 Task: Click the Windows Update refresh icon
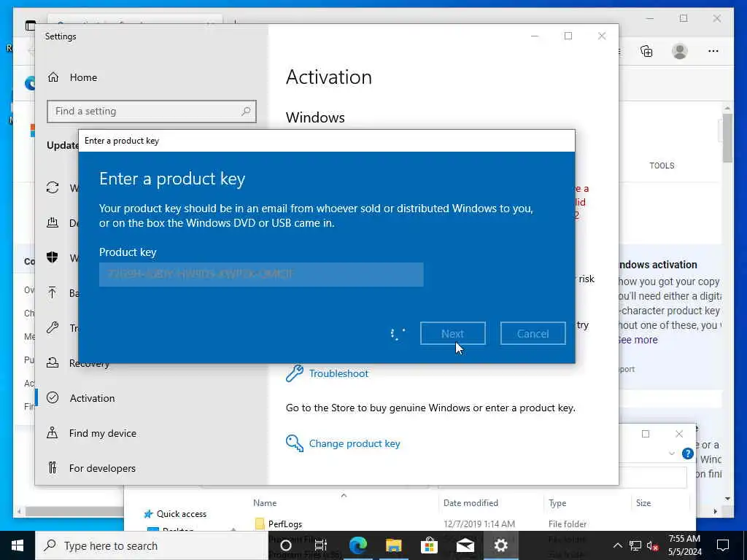pos(53,187)
